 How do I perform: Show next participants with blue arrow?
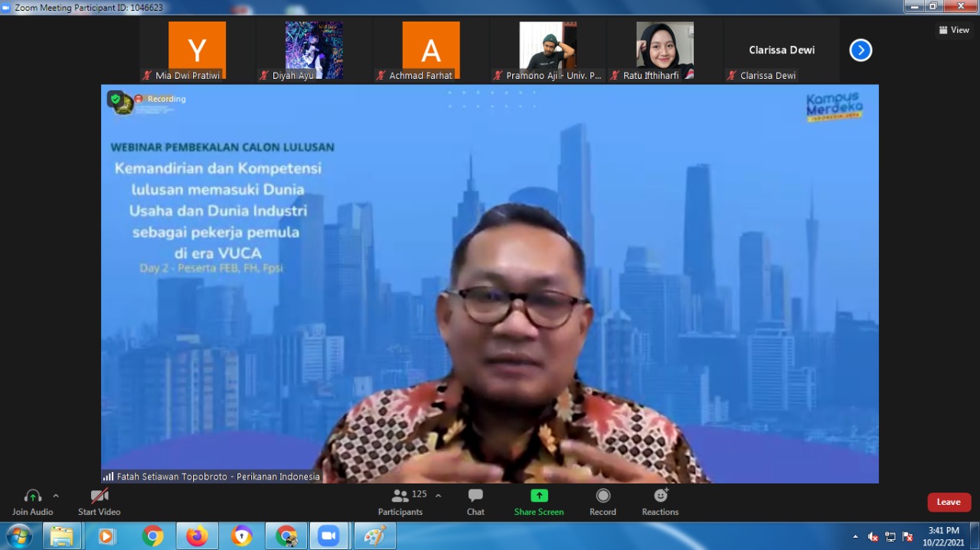point(861,50)
